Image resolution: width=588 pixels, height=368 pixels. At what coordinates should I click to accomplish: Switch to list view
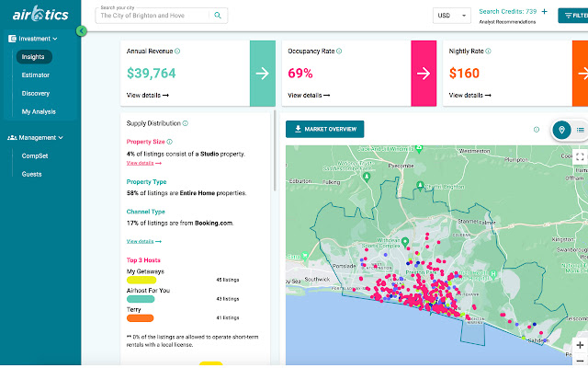click(581, 130)
